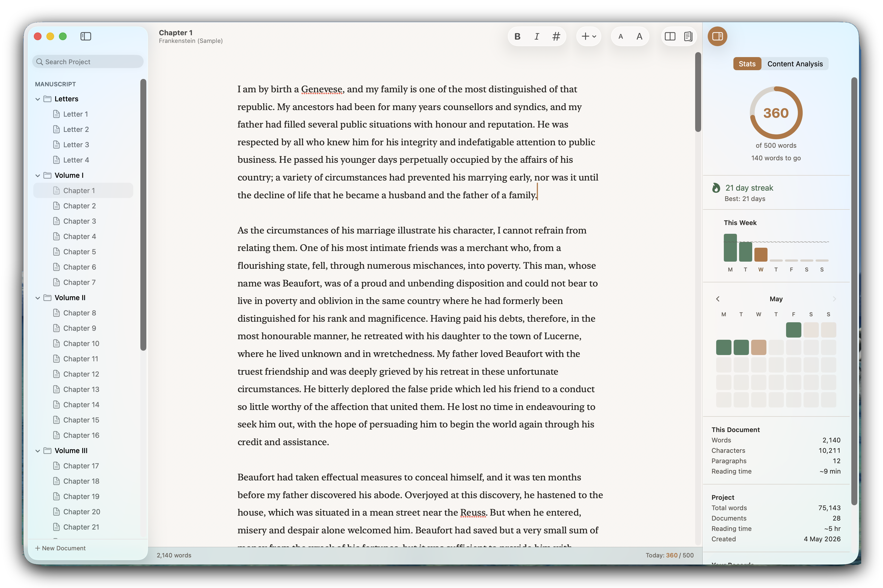
Task: Click the Volume III folder icon
Action: (48, 451)
